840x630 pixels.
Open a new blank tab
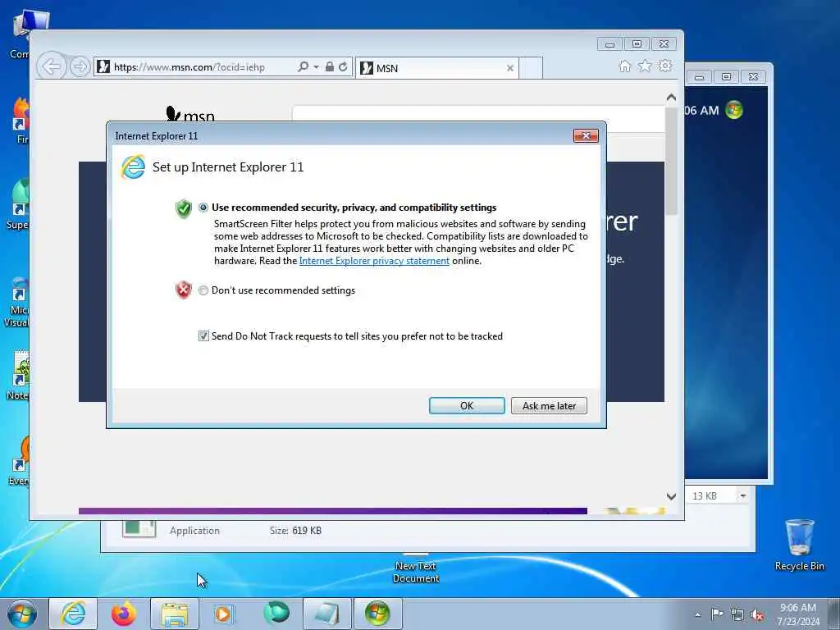point(531,68)
